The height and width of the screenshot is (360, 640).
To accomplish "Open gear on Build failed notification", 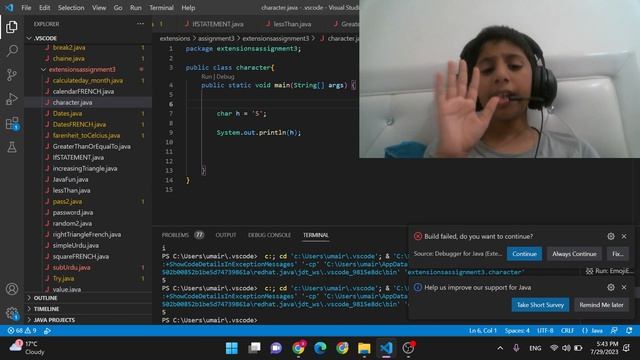I will [611, 236].
